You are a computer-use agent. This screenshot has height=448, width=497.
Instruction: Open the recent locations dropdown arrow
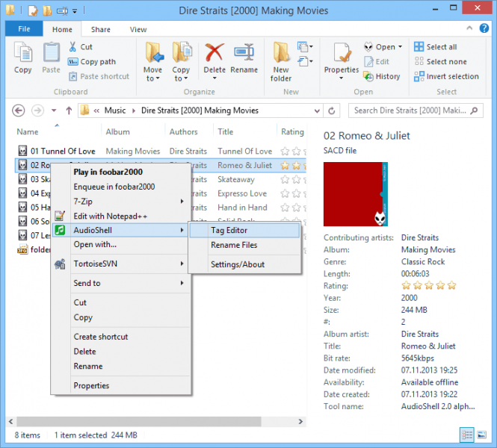tap(54, 111)
